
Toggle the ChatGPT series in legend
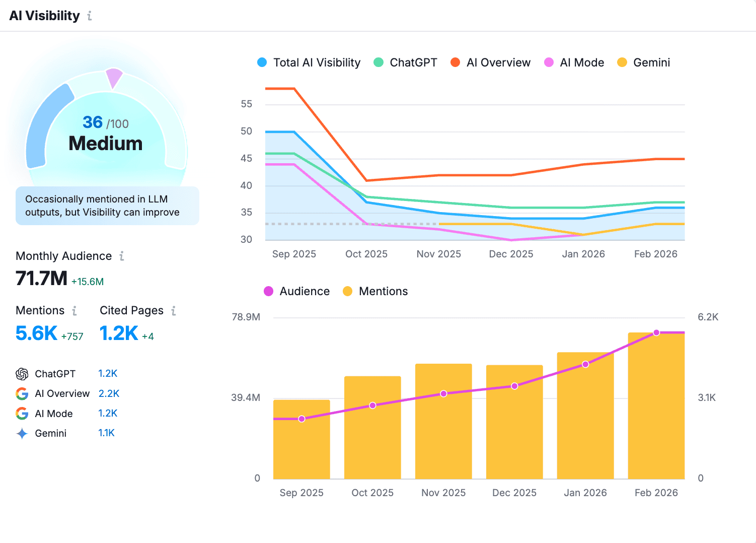pos(405,62)
